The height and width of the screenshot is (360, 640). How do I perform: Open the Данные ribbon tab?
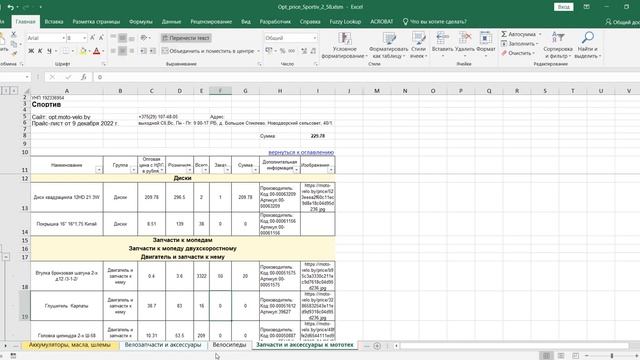(x=171, y=22)
